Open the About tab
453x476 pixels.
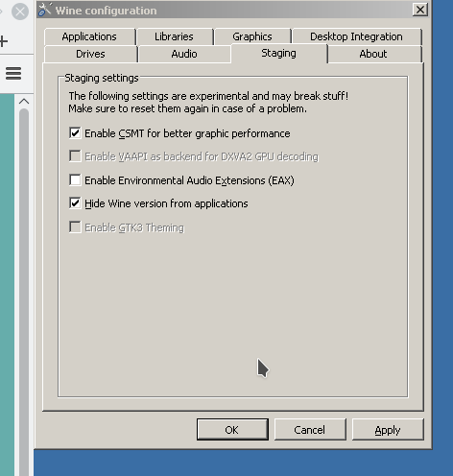[373, 54]
